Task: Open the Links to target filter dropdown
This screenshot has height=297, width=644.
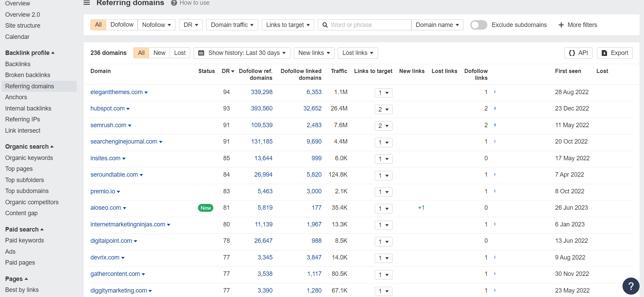Action: pos(288,25)
